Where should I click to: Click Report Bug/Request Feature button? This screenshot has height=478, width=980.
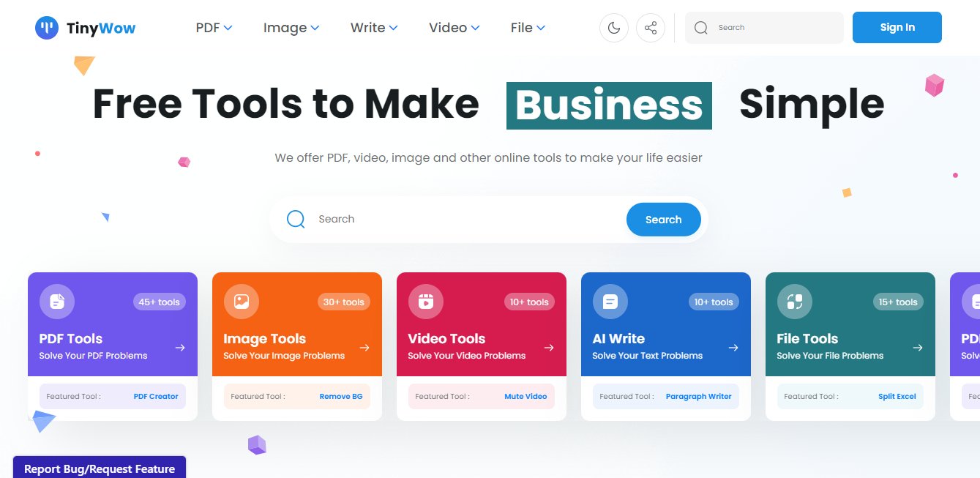pyautogui.click(x=100, y=468)
